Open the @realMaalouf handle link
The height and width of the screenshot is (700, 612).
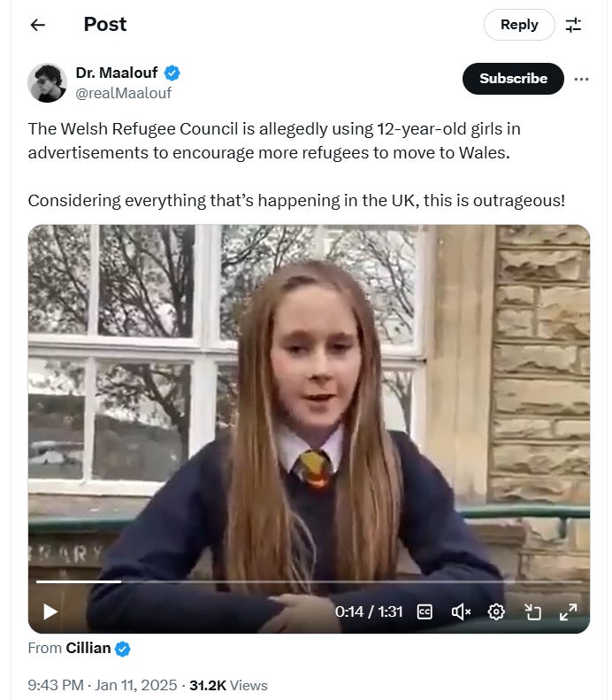tap(123, 93)
